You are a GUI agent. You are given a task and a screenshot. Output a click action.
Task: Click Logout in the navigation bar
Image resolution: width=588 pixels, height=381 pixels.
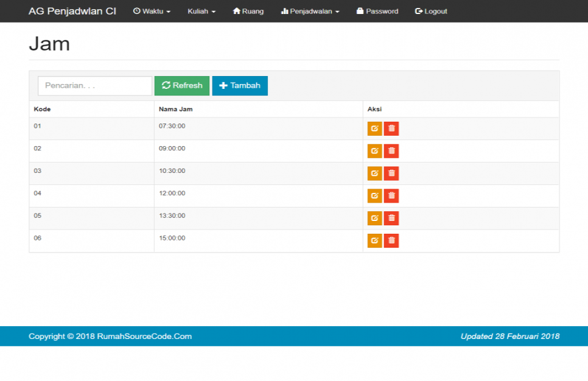431,12
